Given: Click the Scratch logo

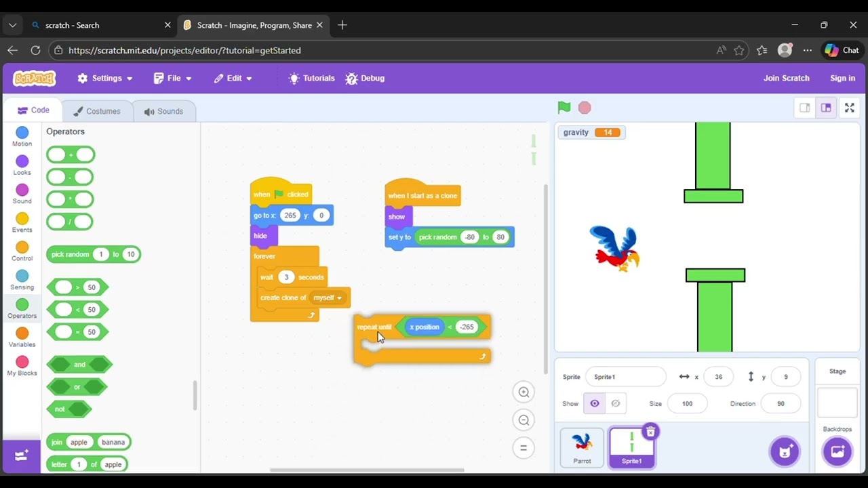Looking at the screenshot, I should (35, 78).
